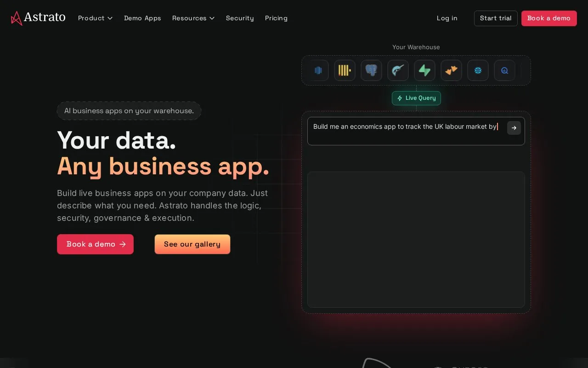588x368 pixels.
Task: Click the Start trial button
Action: coord(496,18)
